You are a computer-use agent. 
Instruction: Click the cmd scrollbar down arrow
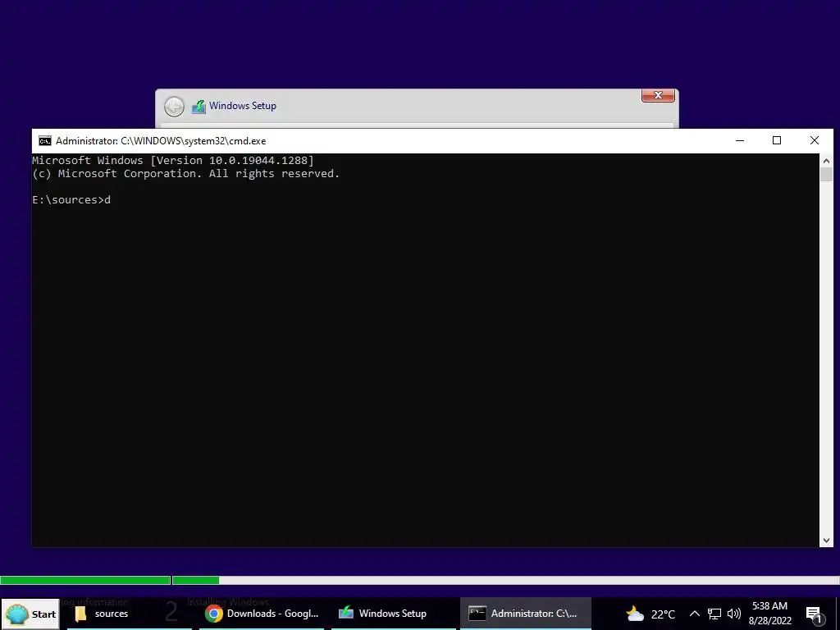click(x=826, y=541)
